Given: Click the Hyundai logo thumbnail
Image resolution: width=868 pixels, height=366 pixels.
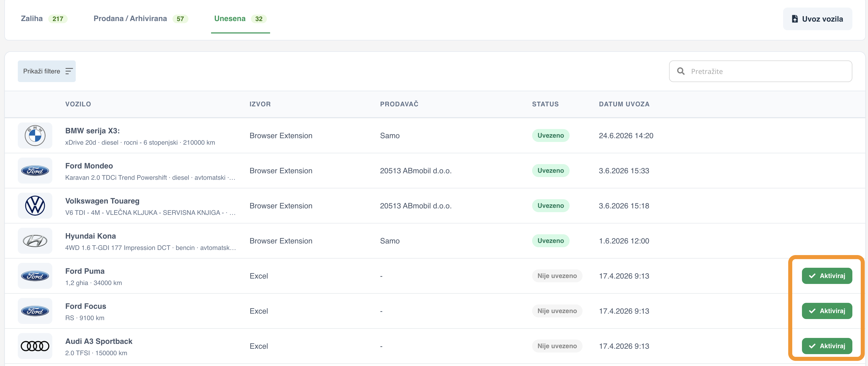Looking at the screenshot, I should pyautogui.click(x=35, y=241).
